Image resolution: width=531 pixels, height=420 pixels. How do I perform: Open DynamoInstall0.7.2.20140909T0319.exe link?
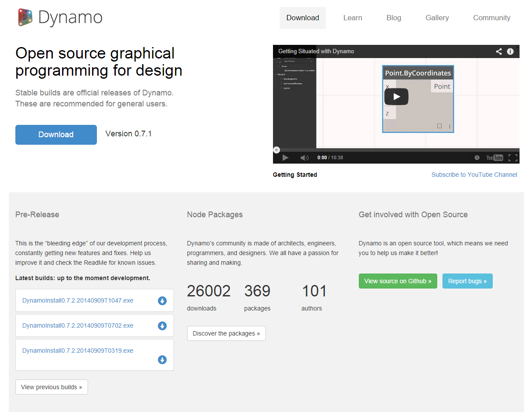[78, 351]
